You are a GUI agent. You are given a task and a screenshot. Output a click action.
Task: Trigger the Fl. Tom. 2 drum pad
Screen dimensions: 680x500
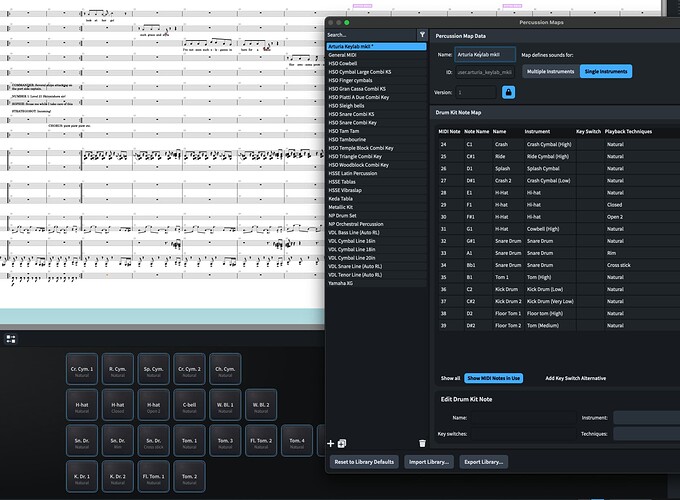click(261, 441)
